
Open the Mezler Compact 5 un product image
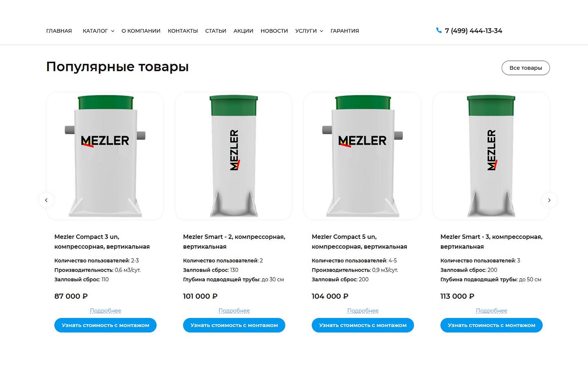coord(362,156)
